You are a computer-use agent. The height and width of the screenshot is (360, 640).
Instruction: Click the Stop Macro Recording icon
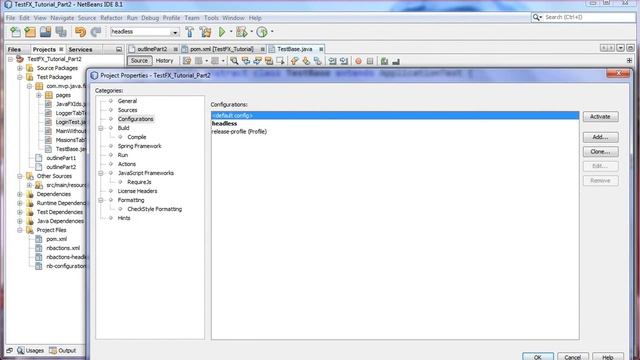pos(370,61)
